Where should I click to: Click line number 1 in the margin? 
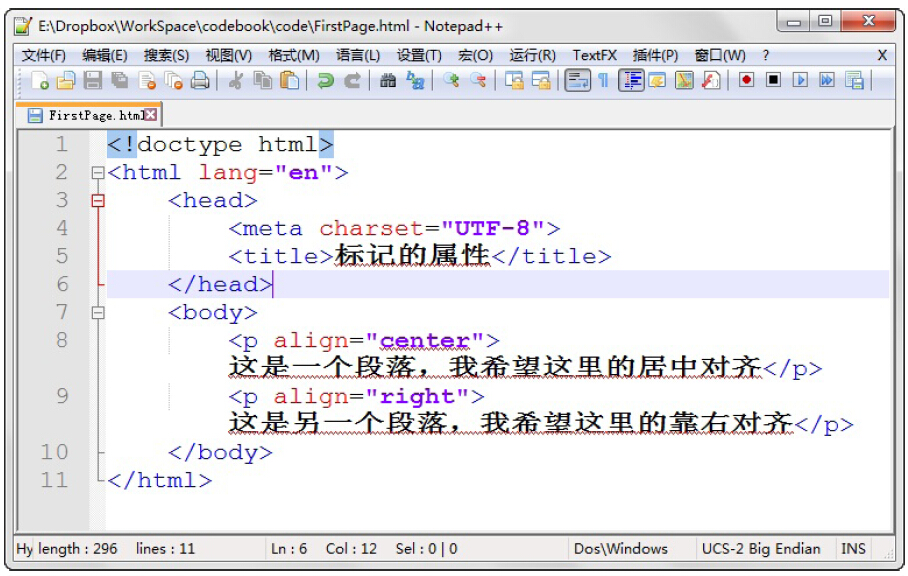(61, 144)
